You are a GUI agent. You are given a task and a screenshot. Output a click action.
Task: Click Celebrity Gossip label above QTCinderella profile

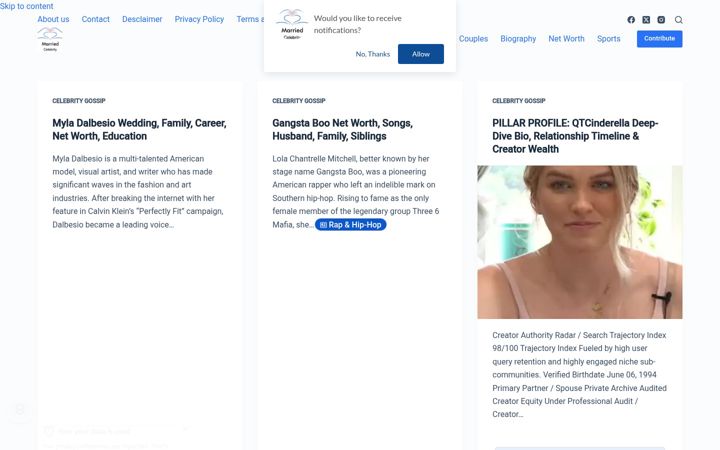click(x=518, y=101)
